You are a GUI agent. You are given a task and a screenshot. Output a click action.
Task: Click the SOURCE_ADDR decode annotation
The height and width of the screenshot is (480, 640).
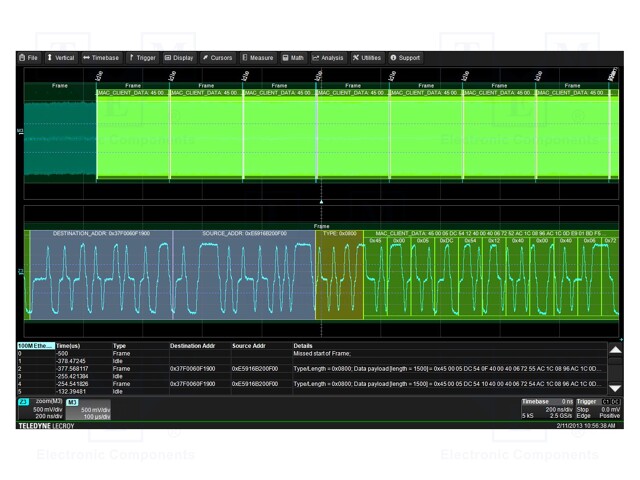(x=244, y=233)
